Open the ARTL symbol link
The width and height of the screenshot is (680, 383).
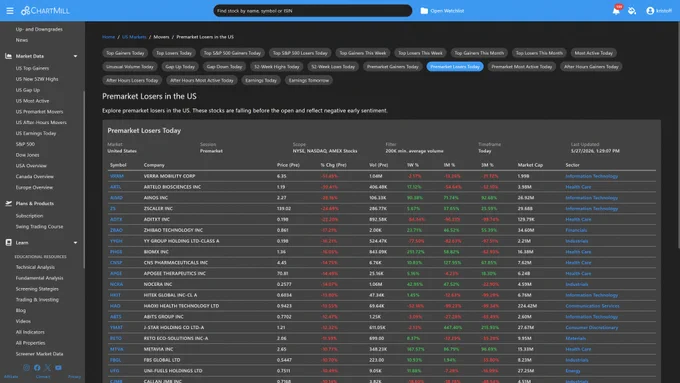click(x=115, y=187)
